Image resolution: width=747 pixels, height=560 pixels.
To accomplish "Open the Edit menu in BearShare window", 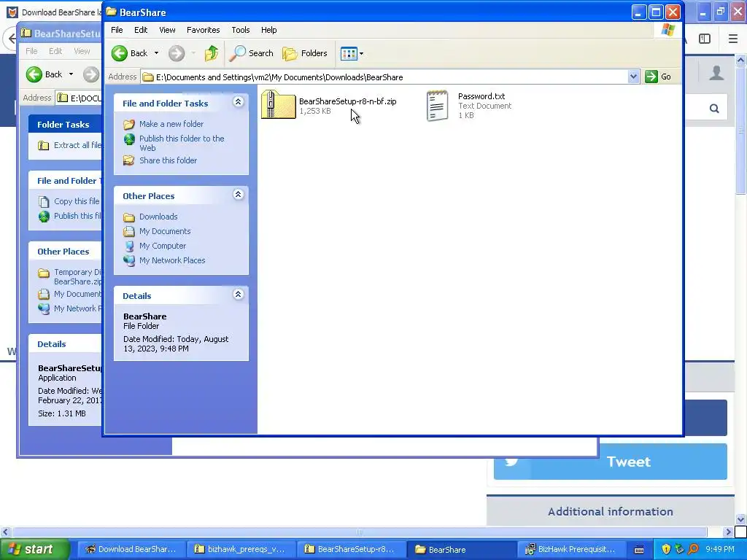I will [x=141, y=30].
